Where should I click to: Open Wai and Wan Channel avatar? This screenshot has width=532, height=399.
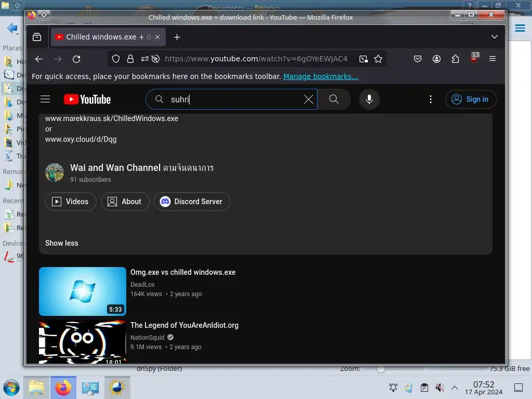[x=55, y=172]
